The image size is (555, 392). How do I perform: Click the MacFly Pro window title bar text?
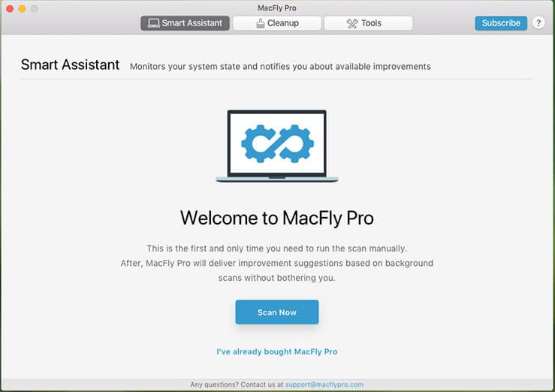(276, 8)
